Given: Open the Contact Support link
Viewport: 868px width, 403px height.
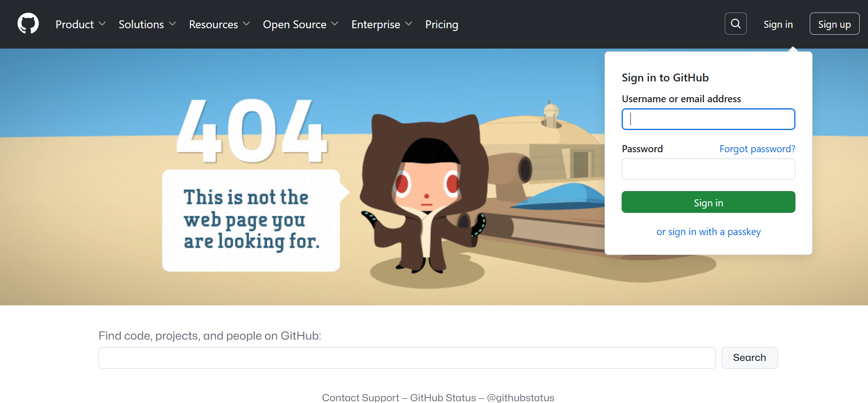Looking at the screenshot, I should [361, 397].
